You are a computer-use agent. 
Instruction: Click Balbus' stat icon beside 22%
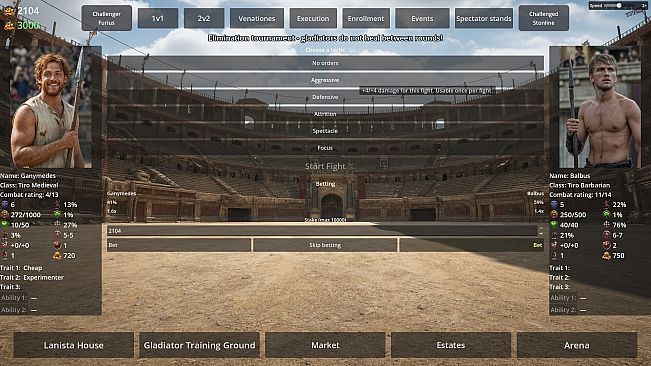(x=606, y=205)
